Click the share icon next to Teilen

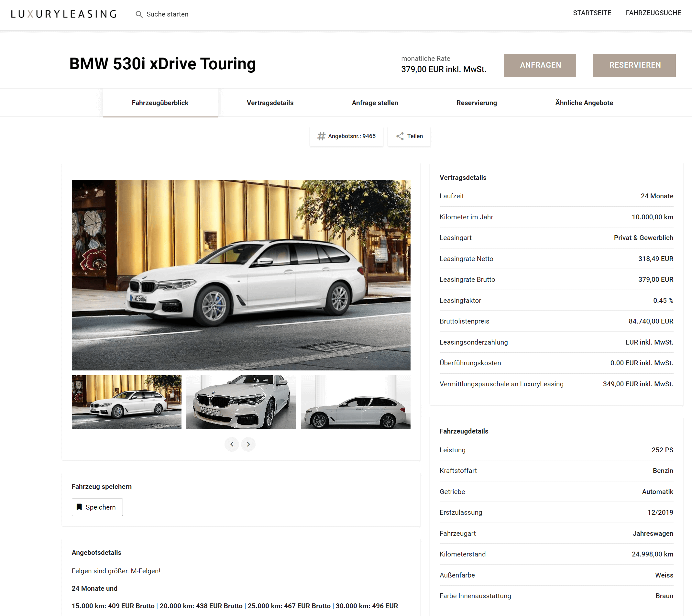coord(400,136)
